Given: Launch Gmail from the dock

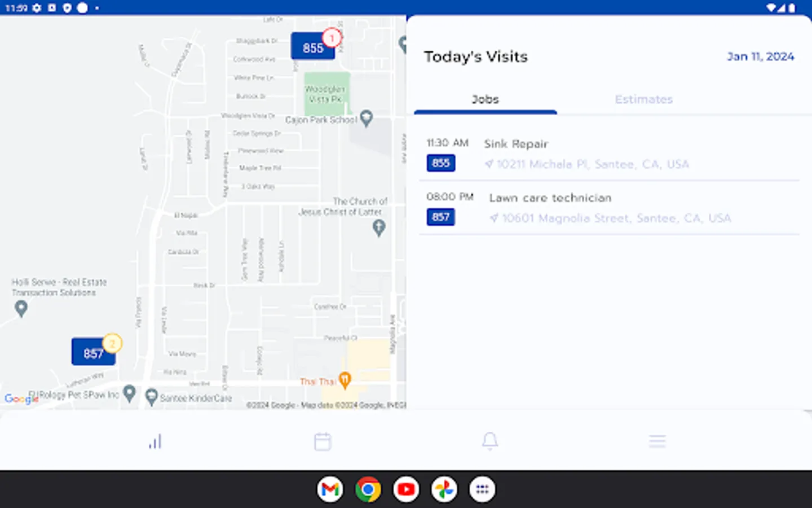Looking at the screenshot, I should click(x=330, y=489).
